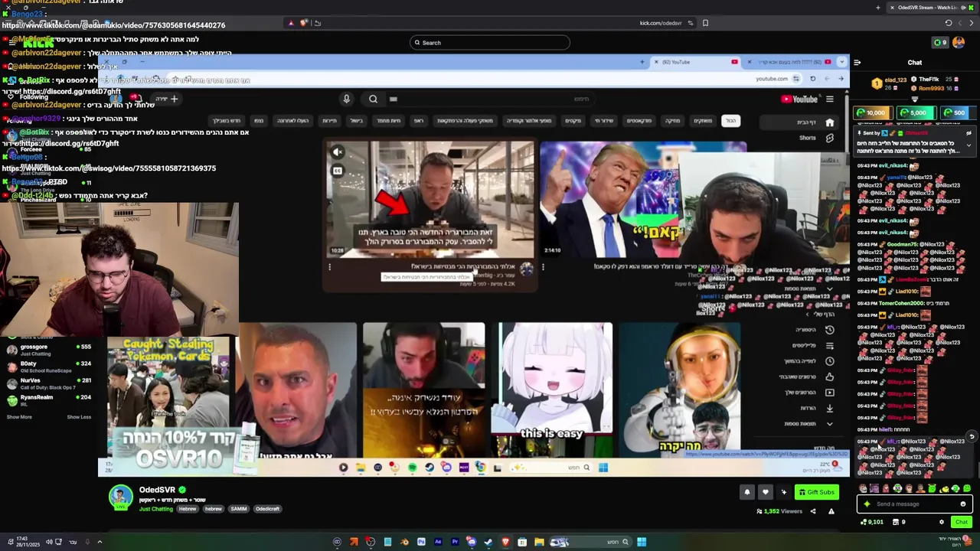Share the stream via share icon

813,511
